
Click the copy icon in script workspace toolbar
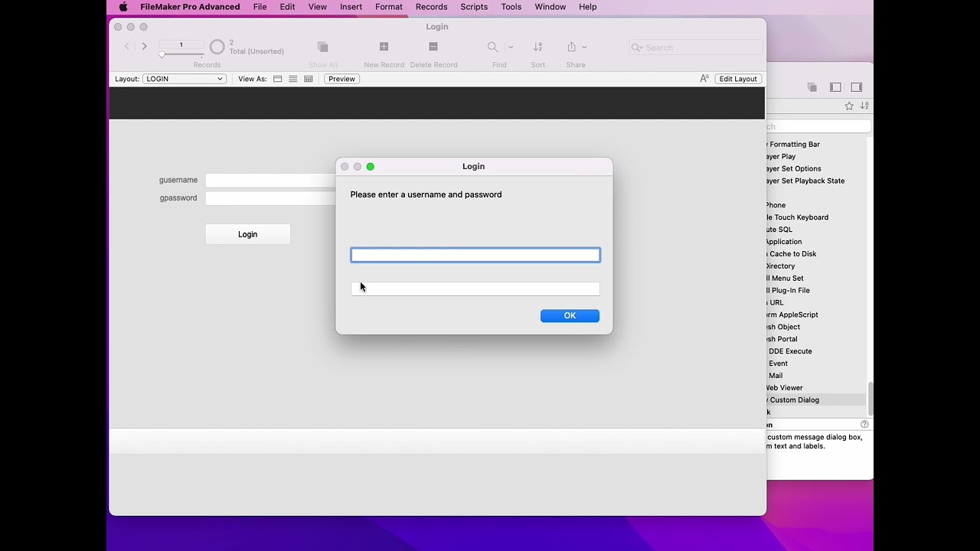pos(812,87)
